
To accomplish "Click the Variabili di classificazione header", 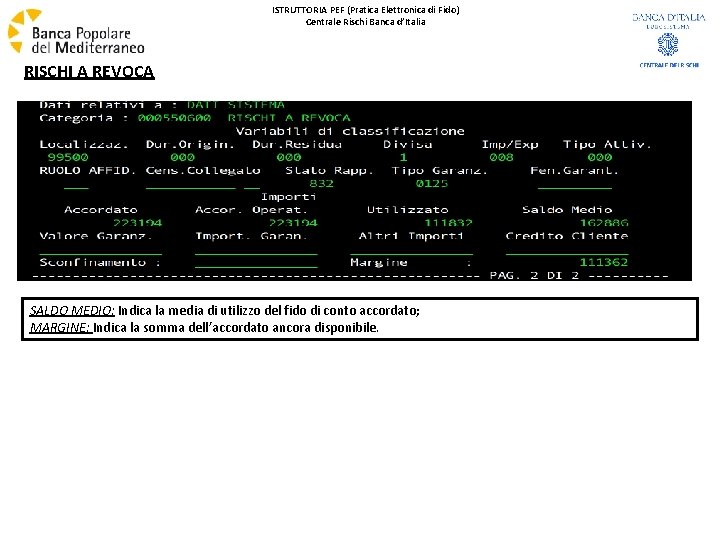I will 350,131.
